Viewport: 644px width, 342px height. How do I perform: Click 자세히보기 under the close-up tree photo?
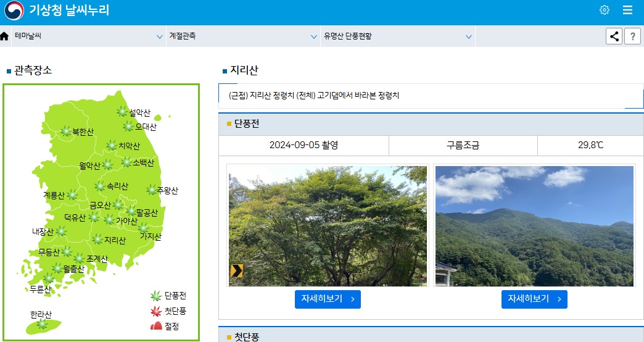tap(328, 299)
